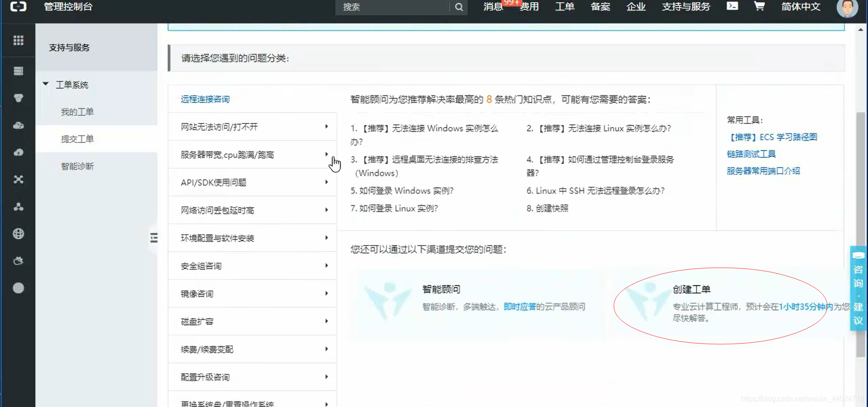868x407 pixels.
Task: Open article 远程桌面无法连接的排查方法
Action: (424, 166)
